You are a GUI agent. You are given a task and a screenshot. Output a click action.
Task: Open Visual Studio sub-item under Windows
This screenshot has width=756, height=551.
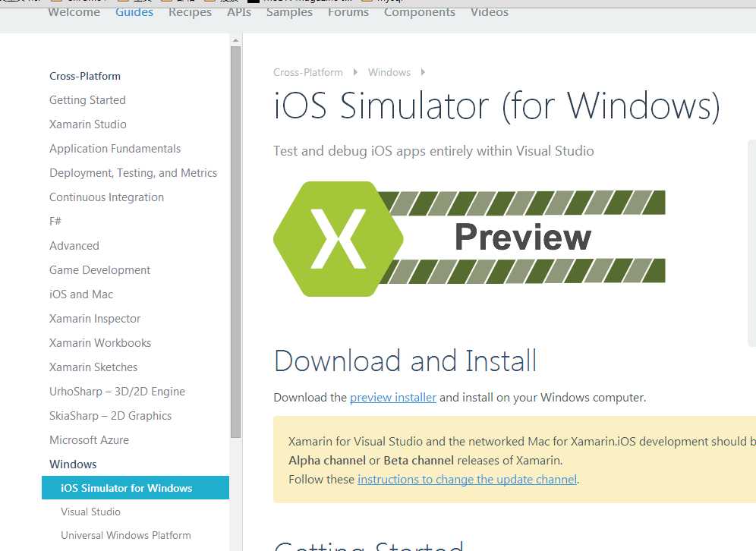90,512
